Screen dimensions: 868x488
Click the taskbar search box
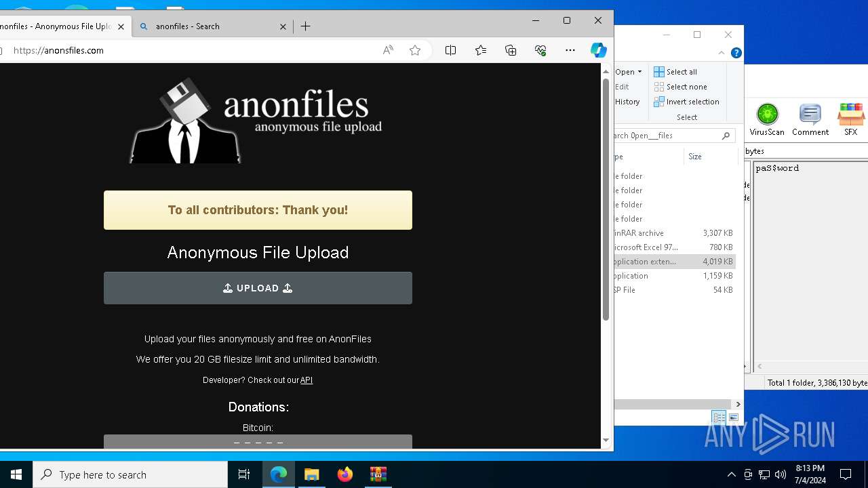[130, 474]
